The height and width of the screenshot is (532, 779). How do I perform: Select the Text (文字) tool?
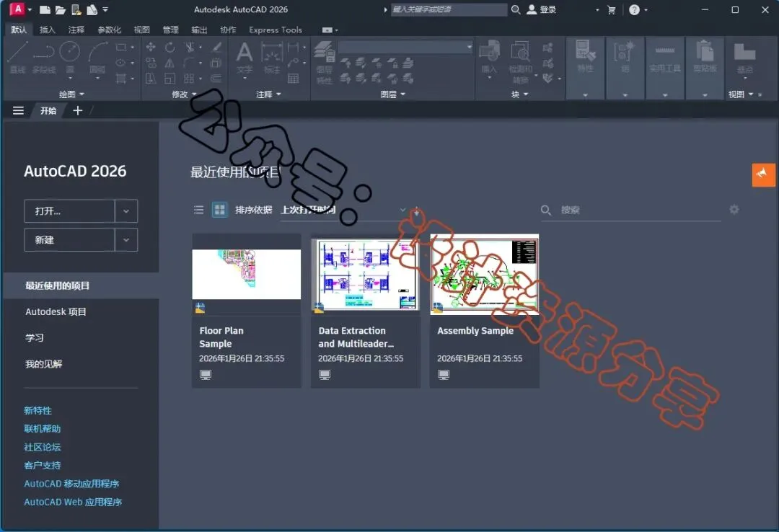coord(244,57)
